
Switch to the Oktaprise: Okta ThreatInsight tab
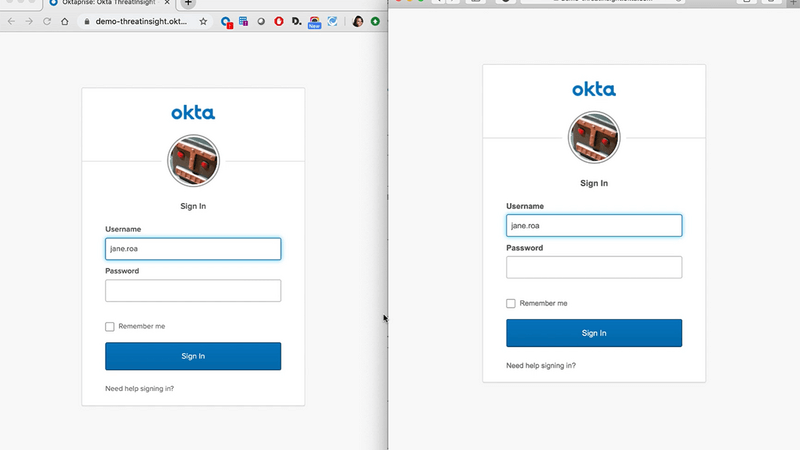(x=110, y=3)
